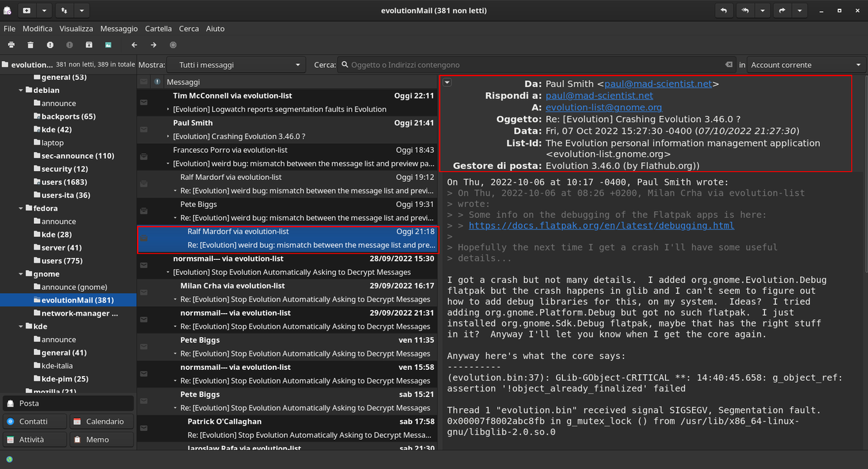Click the sender paul@mad-scientist.net link in Da field
Viewport: 868px width, 469px height.
658,84
